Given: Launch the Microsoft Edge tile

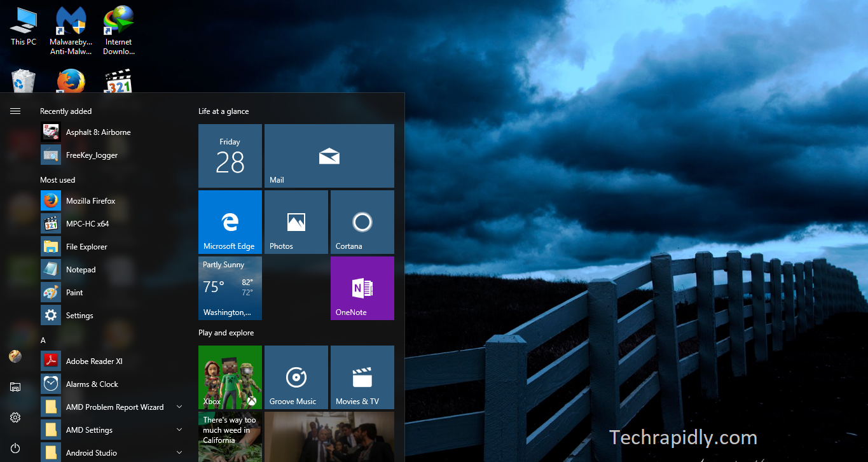Looking at the screenshot, I should 230,222.
